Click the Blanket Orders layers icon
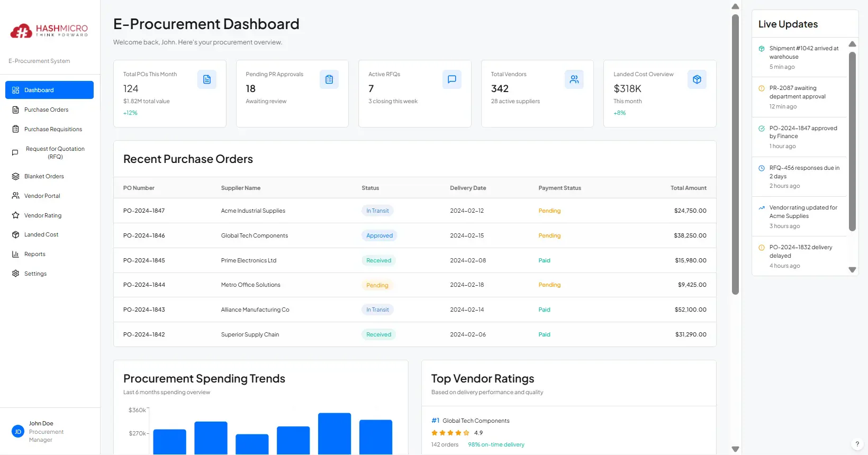Viewport: 868px width, 455px height. pyautogui.click(x=15, y=176)
